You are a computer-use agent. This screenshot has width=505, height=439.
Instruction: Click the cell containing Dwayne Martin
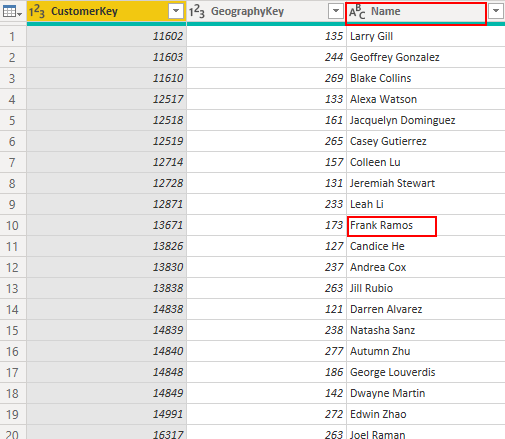click(426, 393)
